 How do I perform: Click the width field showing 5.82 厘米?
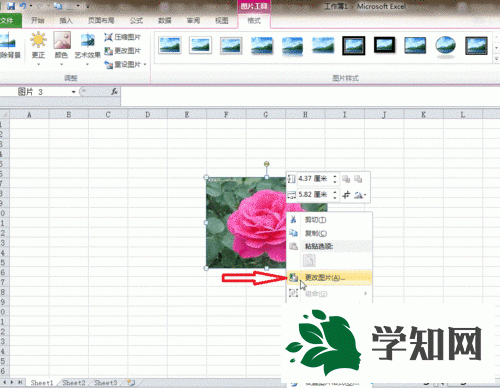315,194
